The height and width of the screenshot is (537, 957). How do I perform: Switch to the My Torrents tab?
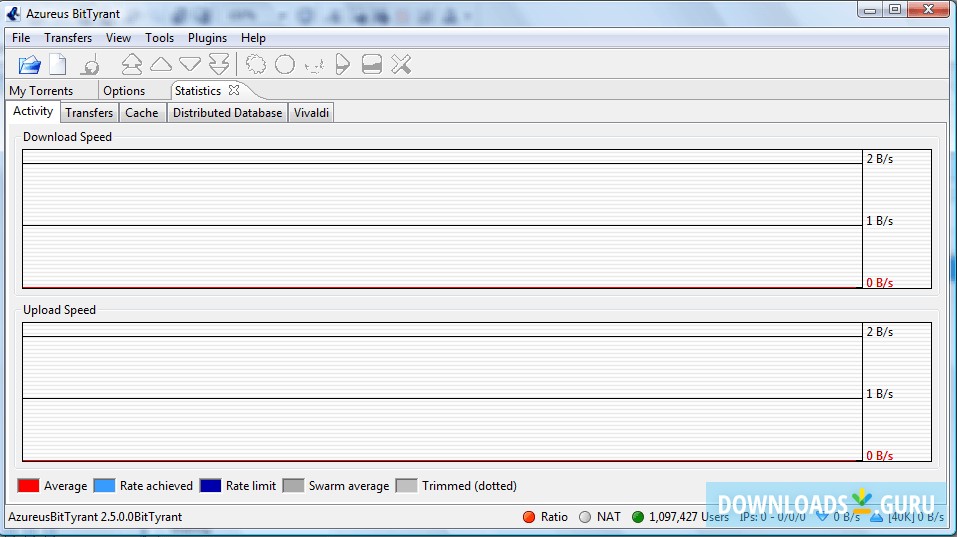[x=41, y=91]
